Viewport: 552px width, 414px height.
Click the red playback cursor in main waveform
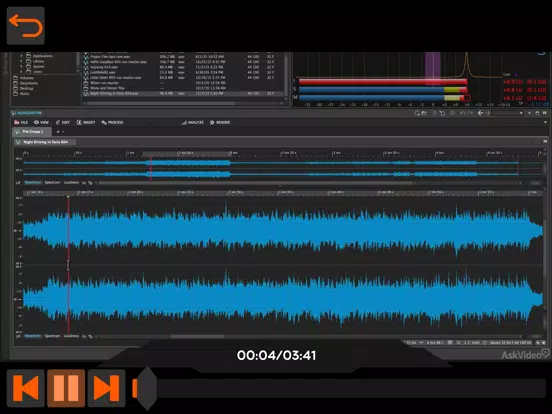[x=68, y=264]
